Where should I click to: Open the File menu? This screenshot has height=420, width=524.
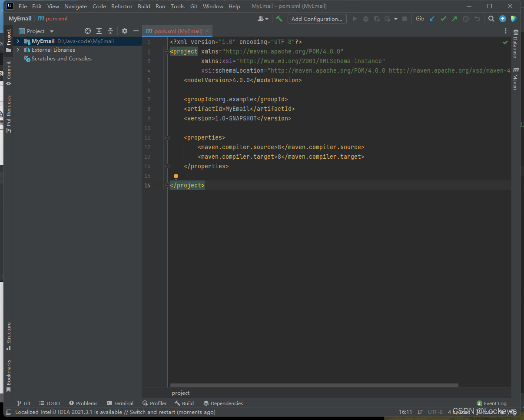pyautogui.click(x=23, y=6)
